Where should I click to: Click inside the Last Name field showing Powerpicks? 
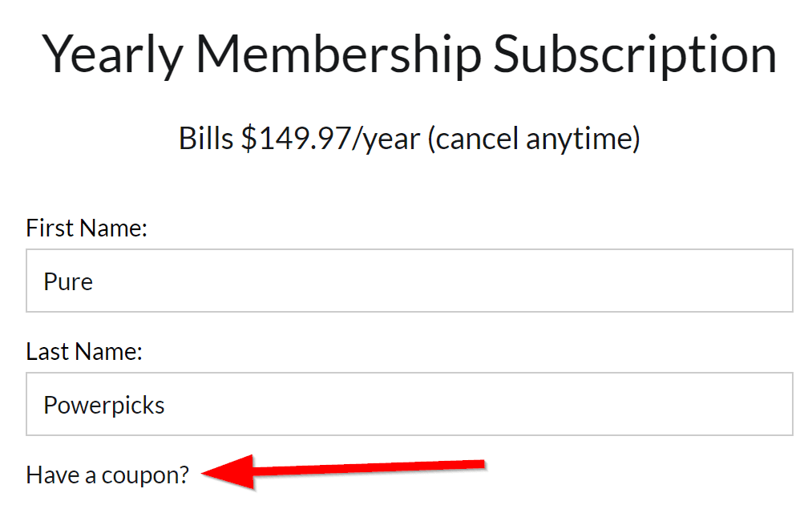[x=321, y=405]
